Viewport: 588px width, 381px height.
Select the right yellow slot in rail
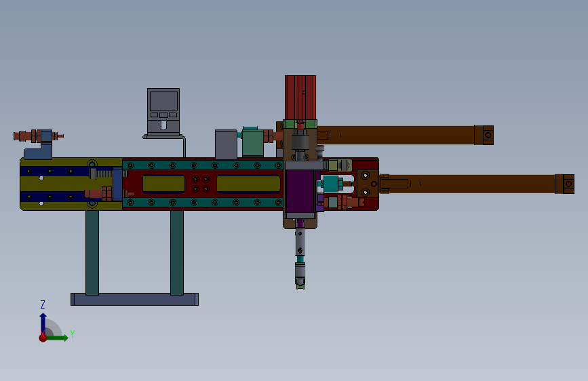(249, 184)
